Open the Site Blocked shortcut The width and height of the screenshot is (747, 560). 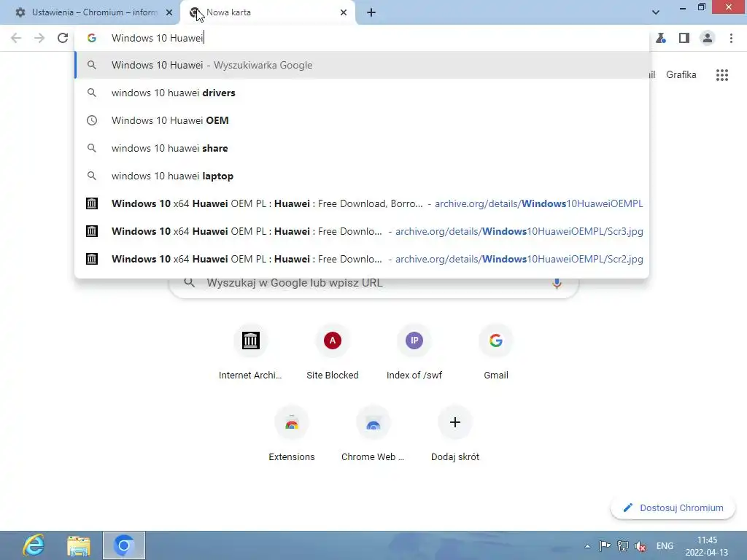point(333,352)
